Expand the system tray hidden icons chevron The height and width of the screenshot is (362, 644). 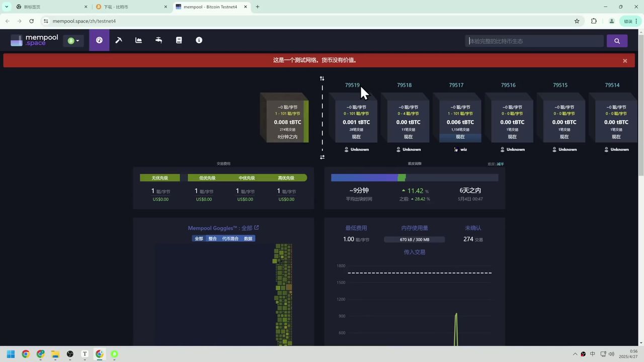click(x=575, y=354)
